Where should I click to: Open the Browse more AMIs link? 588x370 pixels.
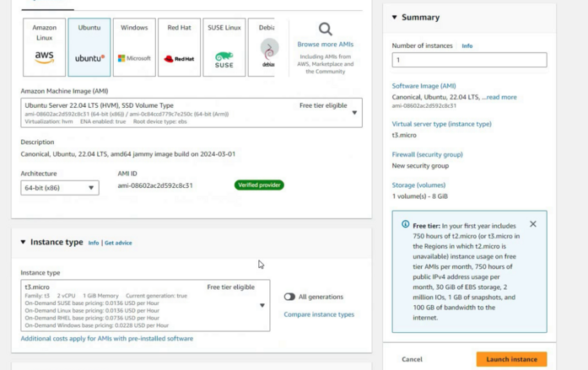(x=325, y=44)
